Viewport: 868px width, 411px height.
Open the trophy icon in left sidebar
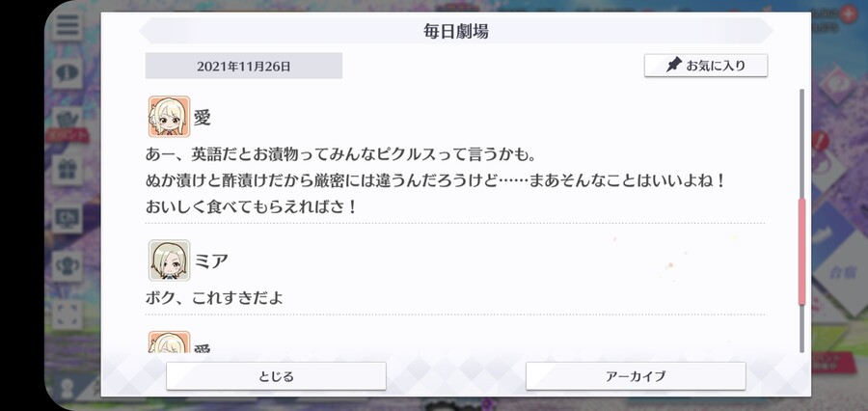pyautogui.click(x=68, y=265)
